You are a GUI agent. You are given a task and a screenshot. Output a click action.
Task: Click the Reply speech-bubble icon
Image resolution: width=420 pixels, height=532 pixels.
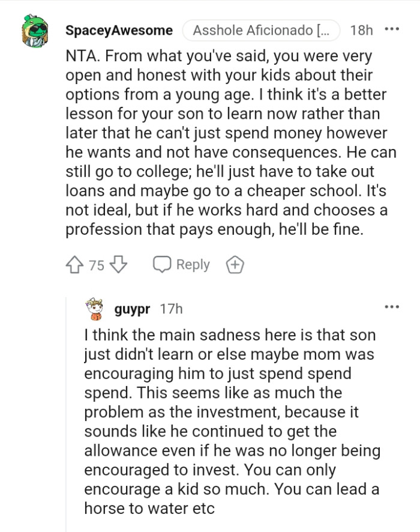pyautogui.click(x=163, y=264)
